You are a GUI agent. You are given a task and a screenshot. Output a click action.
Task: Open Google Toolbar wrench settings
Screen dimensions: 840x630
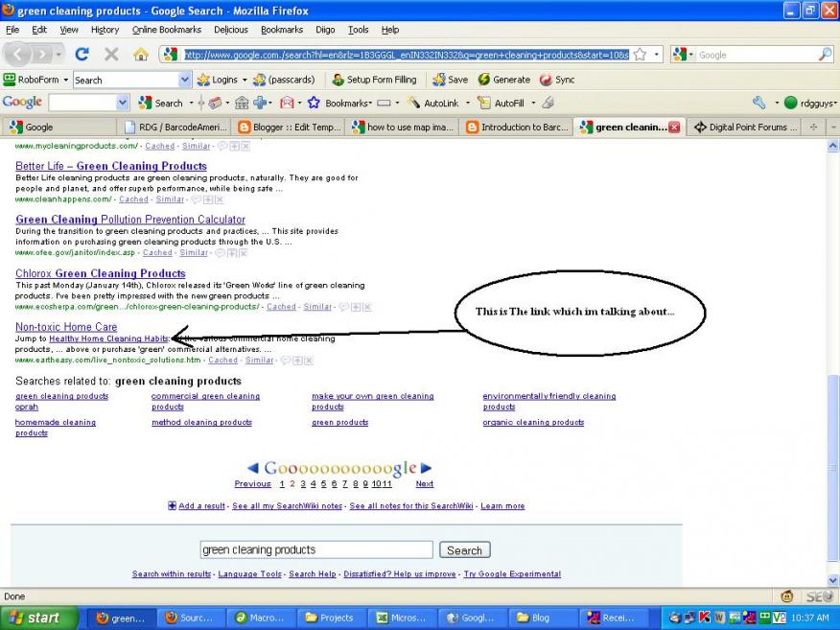coord(759,103)
